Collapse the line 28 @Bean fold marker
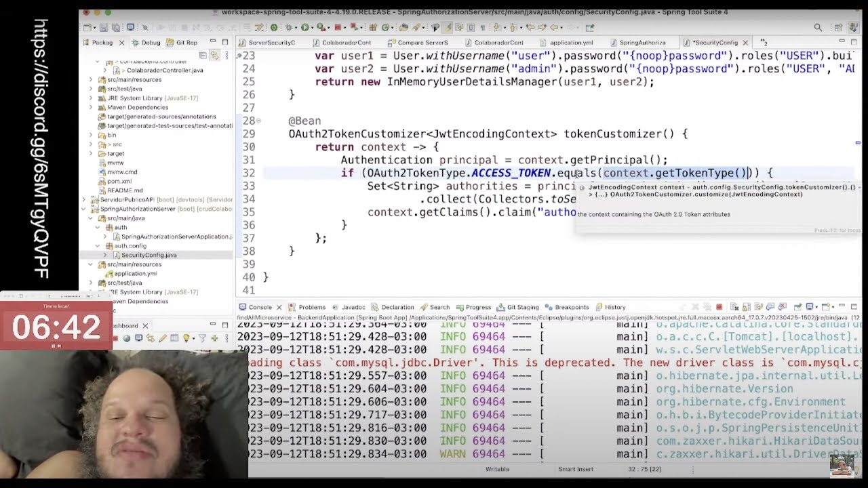Image resolution: width=868 pixels, height=488 pixels. pos(258,121)
